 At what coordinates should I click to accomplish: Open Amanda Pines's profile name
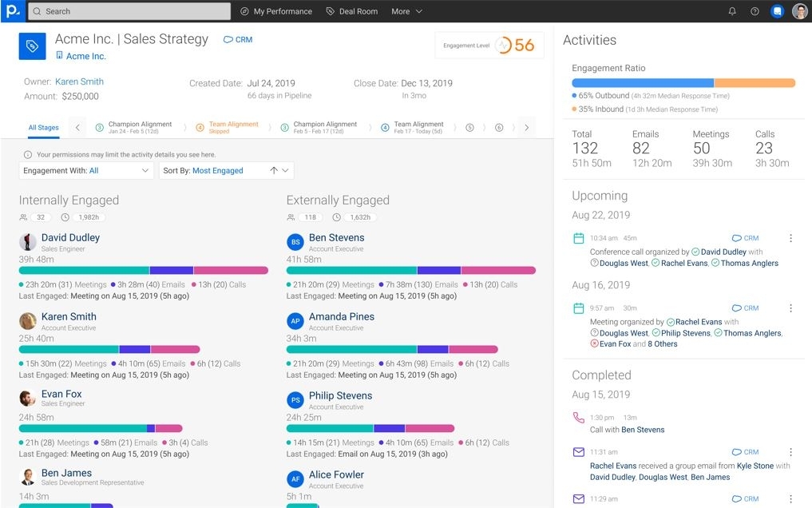click(342, 316)
